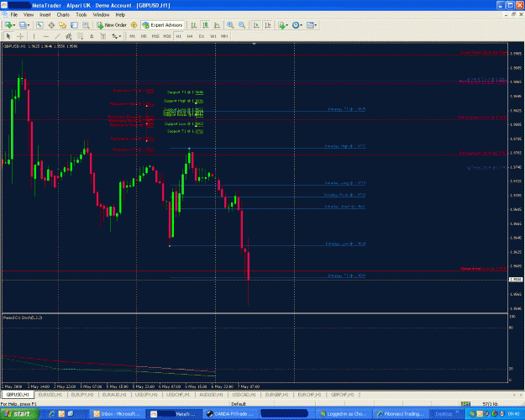
Task: Open the Strategy Tester icon
Action: click(x=86, y=25)
